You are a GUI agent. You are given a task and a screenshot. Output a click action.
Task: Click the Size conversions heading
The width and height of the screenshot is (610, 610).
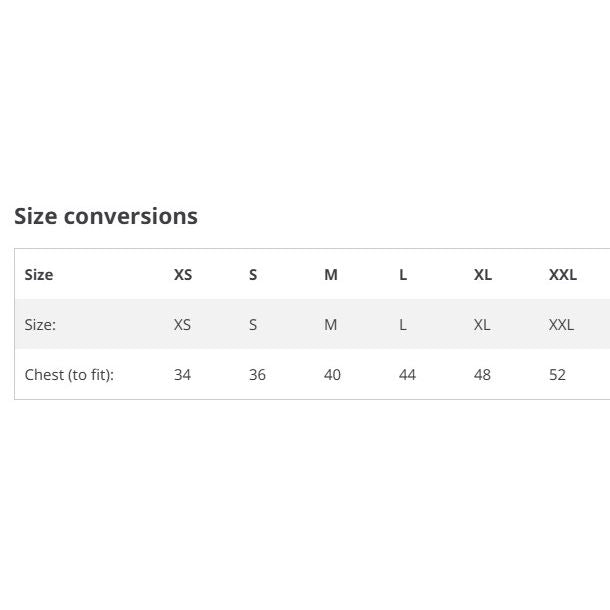(106, 216)
